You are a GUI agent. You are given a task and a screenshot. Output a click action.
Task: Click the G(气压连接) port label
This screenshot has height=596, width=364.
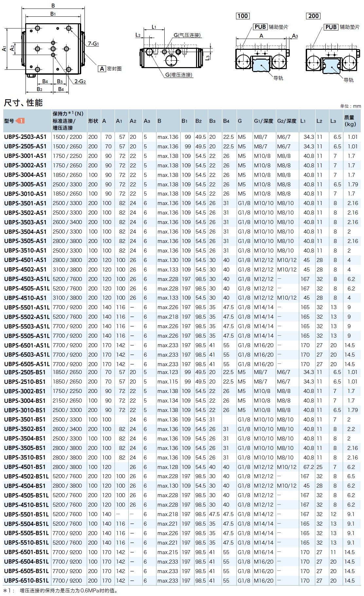[x=187, y=35]
